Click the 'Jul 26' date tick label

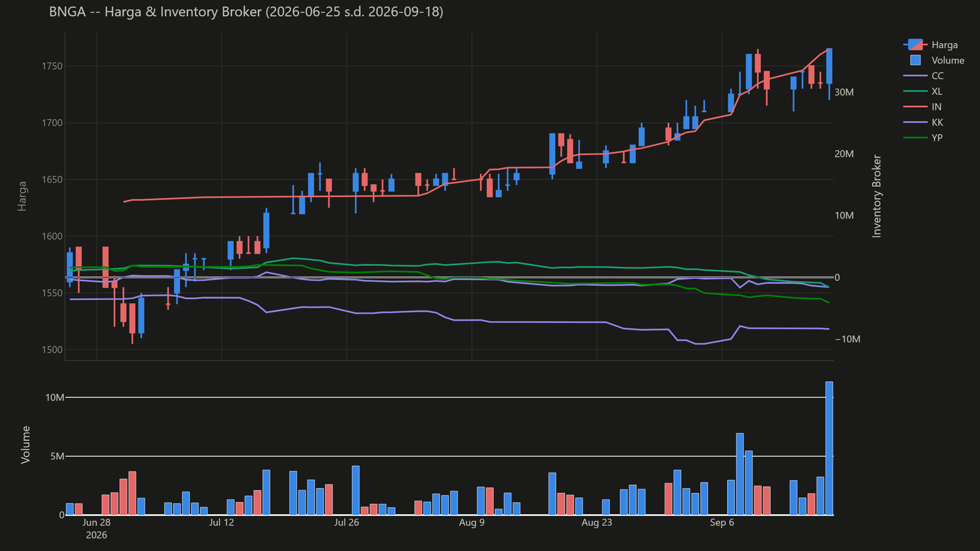point(347,522)
